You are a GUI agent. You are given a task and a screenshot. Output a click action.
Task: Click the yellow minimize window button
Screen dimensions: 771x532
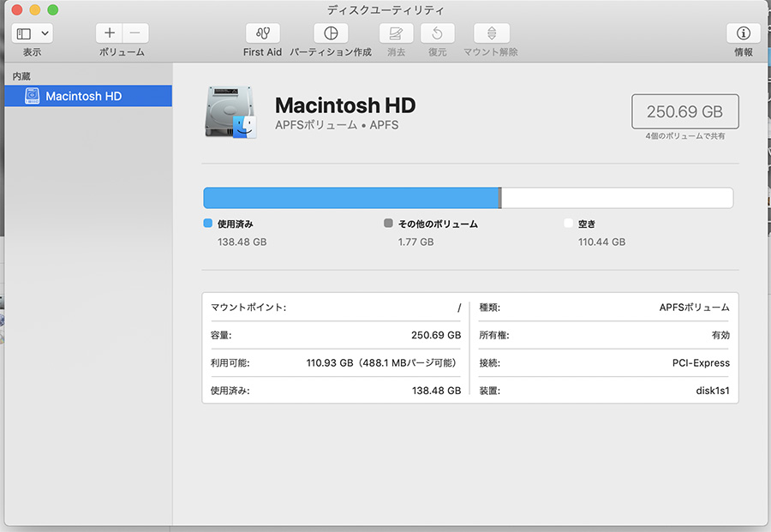(x=35, y=9)
